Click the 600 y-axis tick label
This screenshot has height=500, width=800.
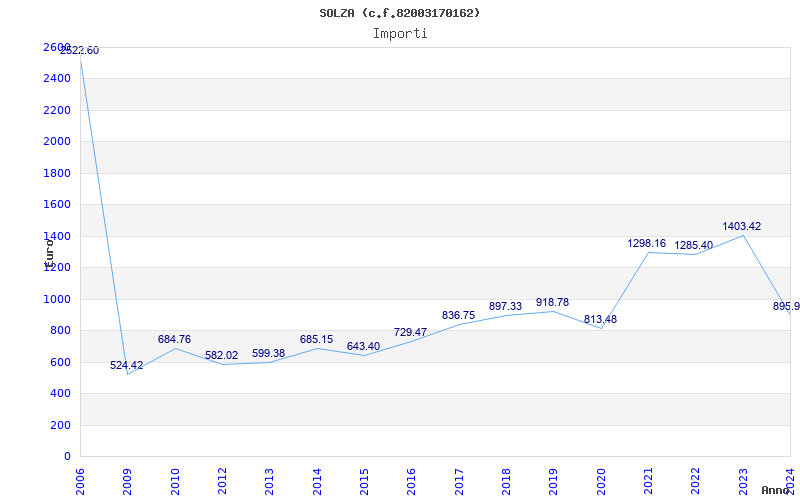(x=60, y=362)
